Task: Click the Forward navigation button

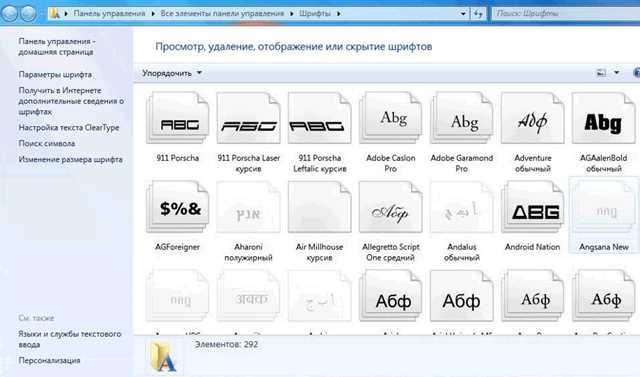Action: (28, 13)
